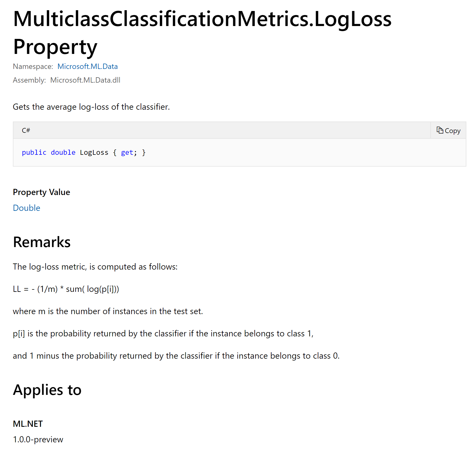Click the 'Microsoft.ML.Data.dll' assembly text
Image resolution: width=476 pixels, height=452 pixels.
(x=85, y=80)
